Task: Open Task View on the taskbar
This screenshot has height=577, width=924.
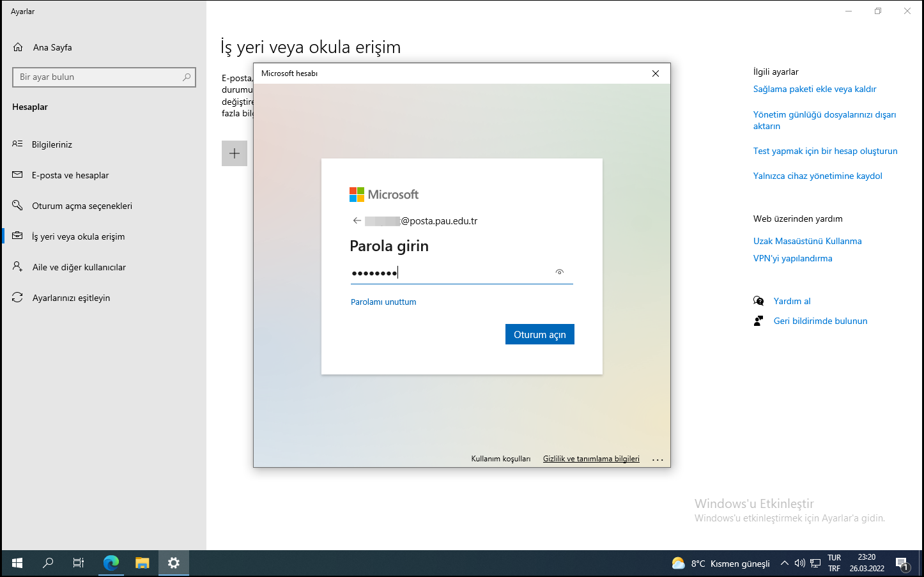Action: click(x=79, y=563)
